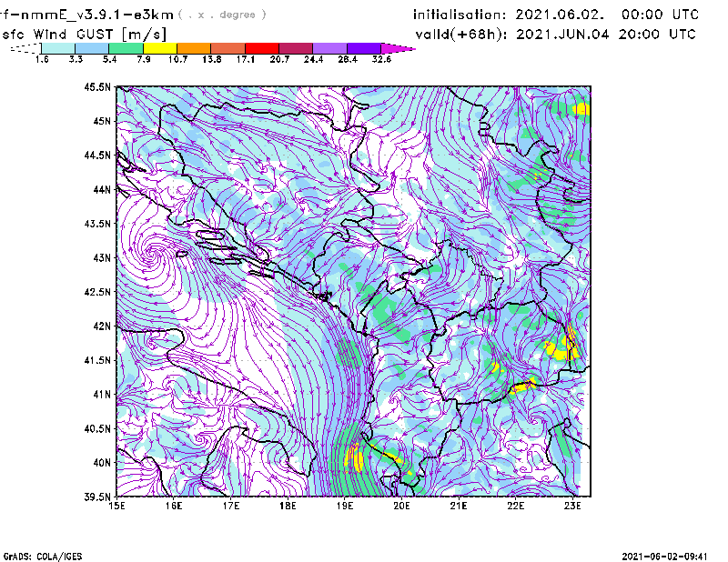
Task: Click the streamline vortex center near 43N 15.6E
Action: tap(152, 253)
